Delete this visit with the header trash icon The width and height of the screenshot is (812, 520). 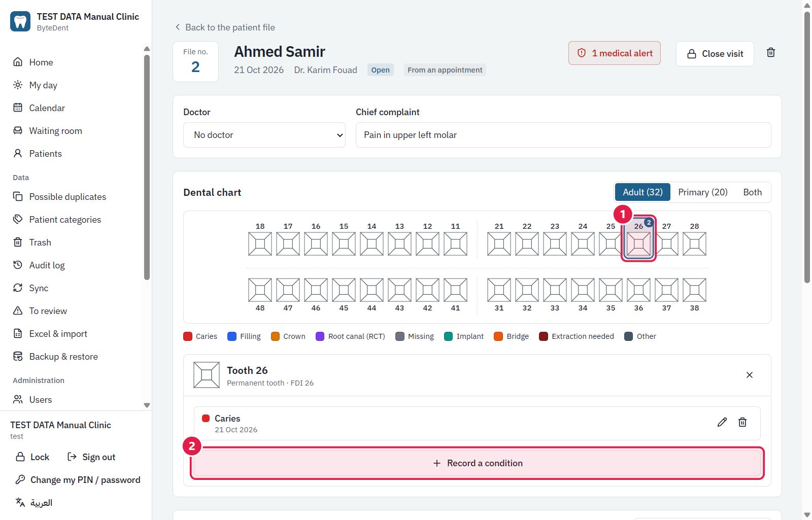tap(770, 53)
